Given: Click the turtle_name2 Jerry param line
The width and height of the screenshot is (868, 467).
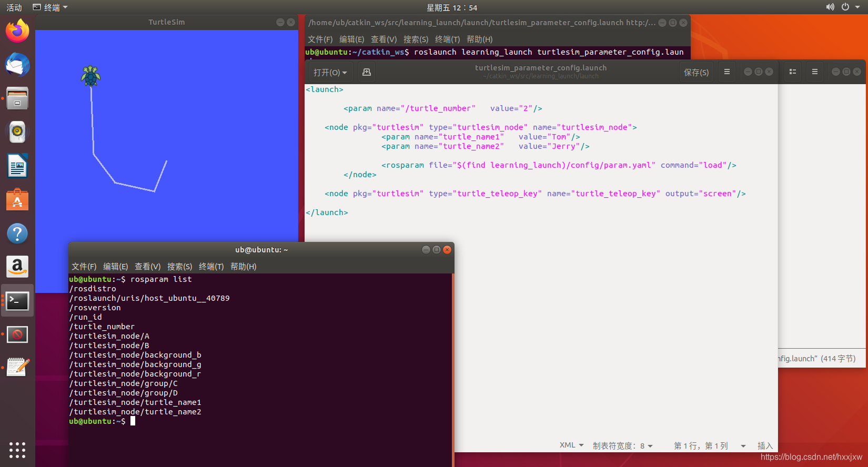Looking at the screenshot, I should 486,146.
